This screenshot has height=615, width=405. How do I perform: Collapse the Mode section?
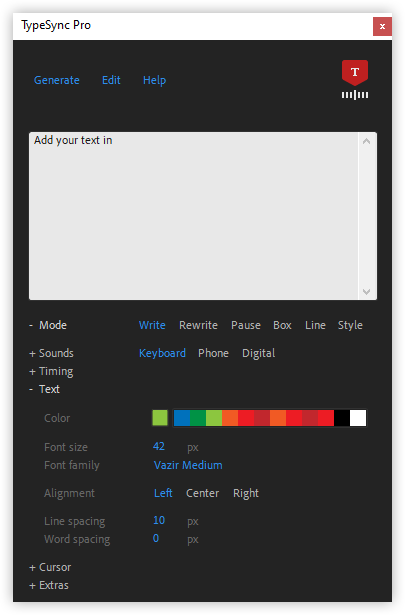click(x=48, y=325)
